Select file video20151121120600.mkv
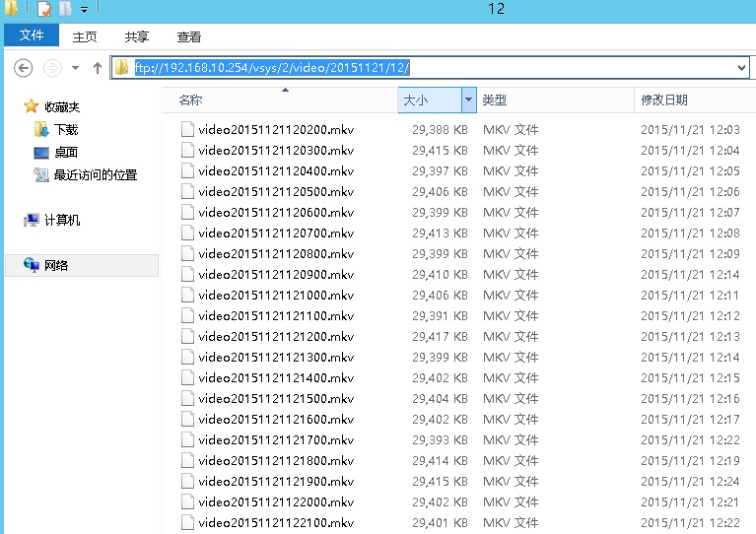This screenshot has height=534, width=756. (276, 212)
